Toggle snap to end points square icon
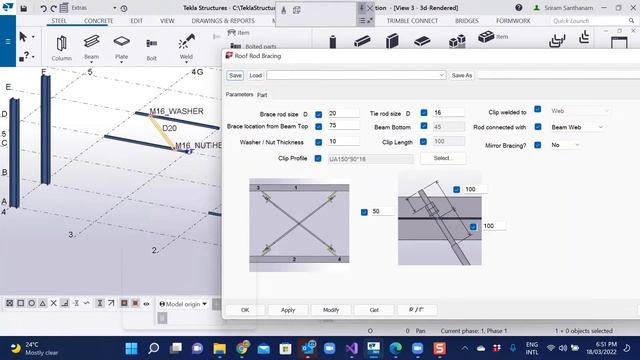640x360 pixels. (20, 303)
